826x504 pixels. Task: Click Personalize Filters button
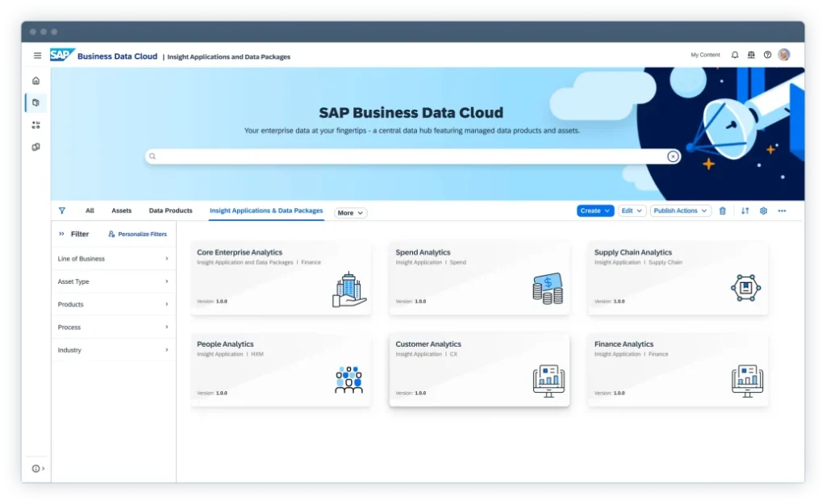click(138, 234)
